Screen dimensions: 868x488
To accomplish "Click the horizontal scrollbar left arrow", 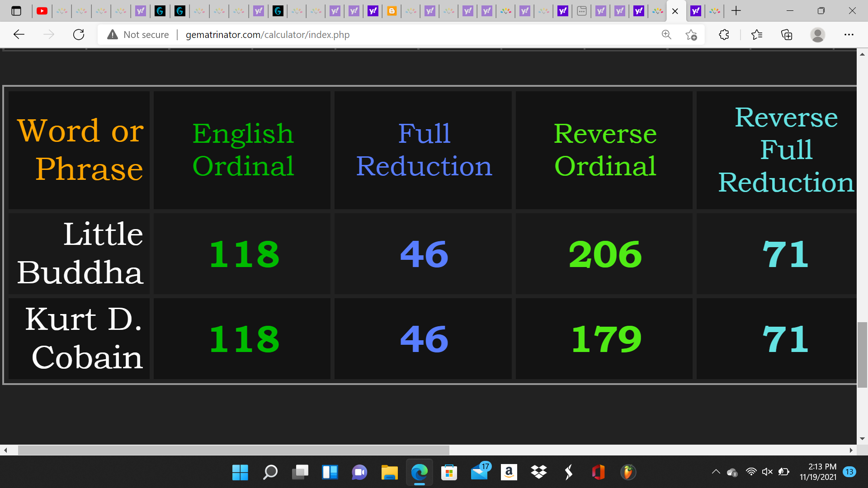I will click(x=5, y=450).
